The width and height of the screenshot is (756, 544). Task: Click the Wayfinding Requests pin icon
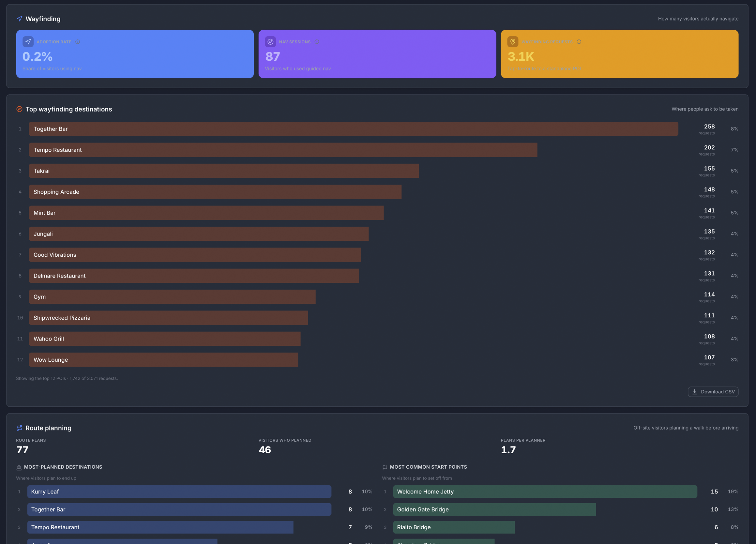pos(513,42)
